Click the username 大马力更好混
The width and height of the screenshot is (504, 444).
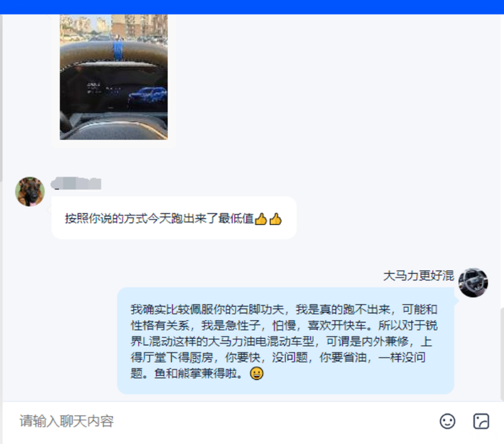pyautogui.click(x=418, y=276)
